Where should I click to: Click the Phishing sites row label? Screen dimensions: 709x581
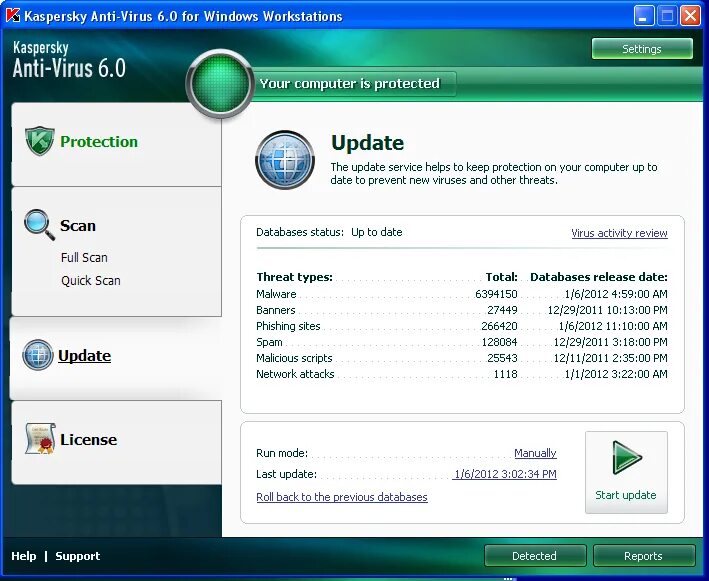(288, 326)
